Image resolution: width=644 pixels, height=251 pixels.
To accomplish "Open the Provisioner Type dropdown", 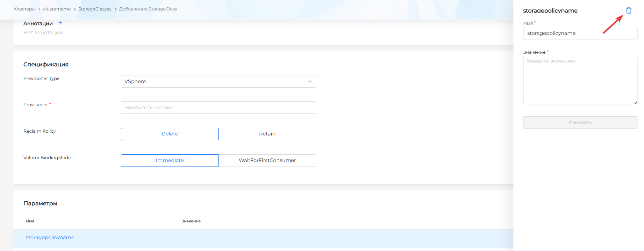I will pos(218,81).
